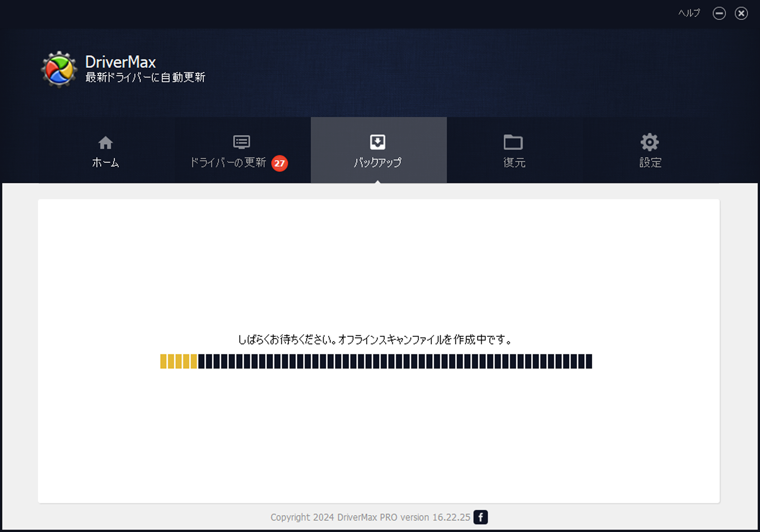This screenshot has height=532, width=760.
Task: Open the 設定 tab label
Action: pyautogui.click(x=650, y=162)
